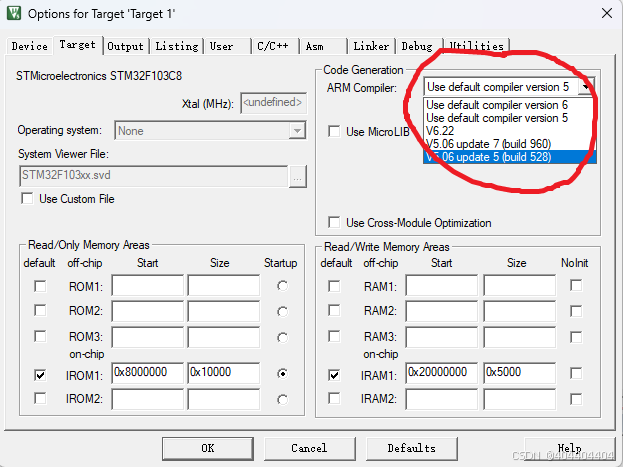Close the Options for Target dialog
The height and width of the screenshot is (467, 623).
pyautogui.click(x=607, y=13)
